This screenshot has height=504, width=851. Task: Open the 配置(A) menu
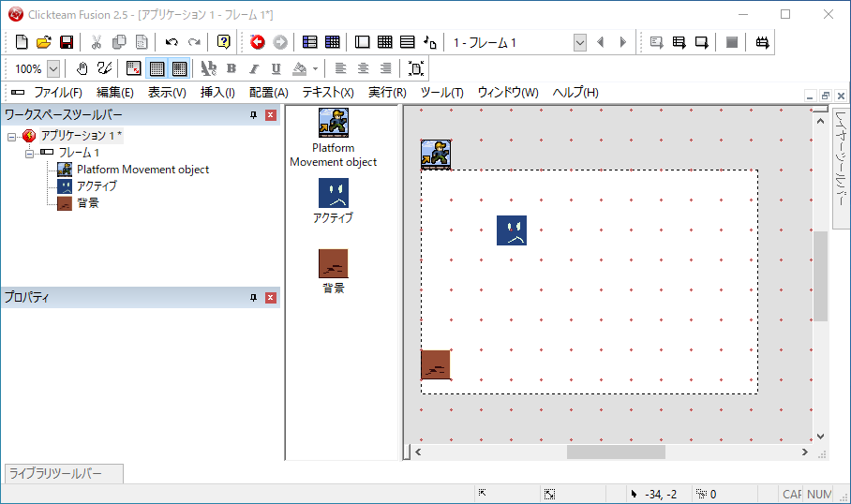[269, 93]
